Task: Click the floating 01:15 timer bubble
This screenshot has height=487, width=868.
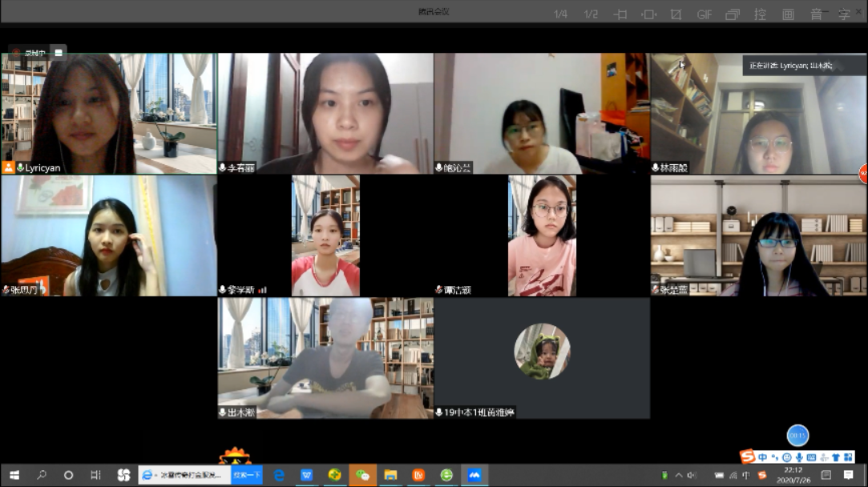Action: [797, 435]
